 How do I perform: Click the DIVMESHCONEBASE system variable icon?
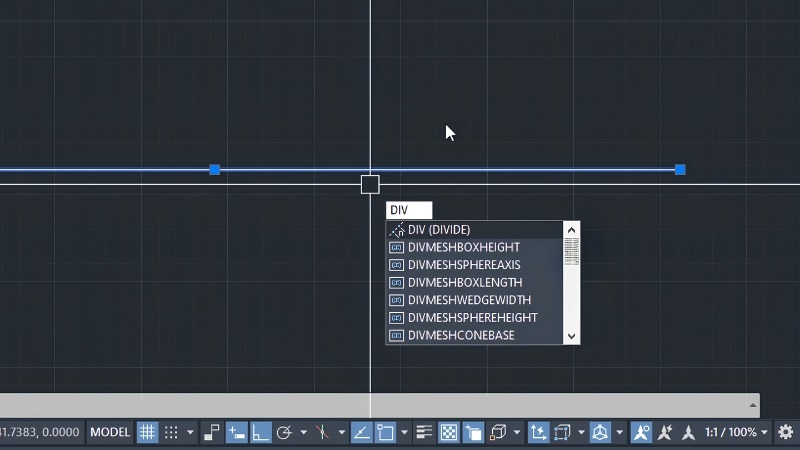coord(396,336)
